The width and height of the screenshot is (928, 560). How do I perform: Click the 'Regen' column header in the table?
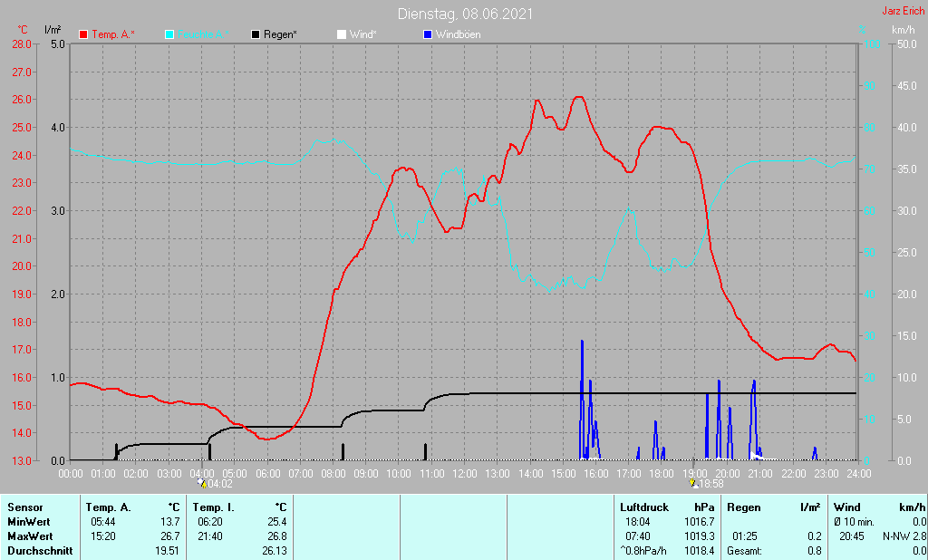(x=744, y=507)
